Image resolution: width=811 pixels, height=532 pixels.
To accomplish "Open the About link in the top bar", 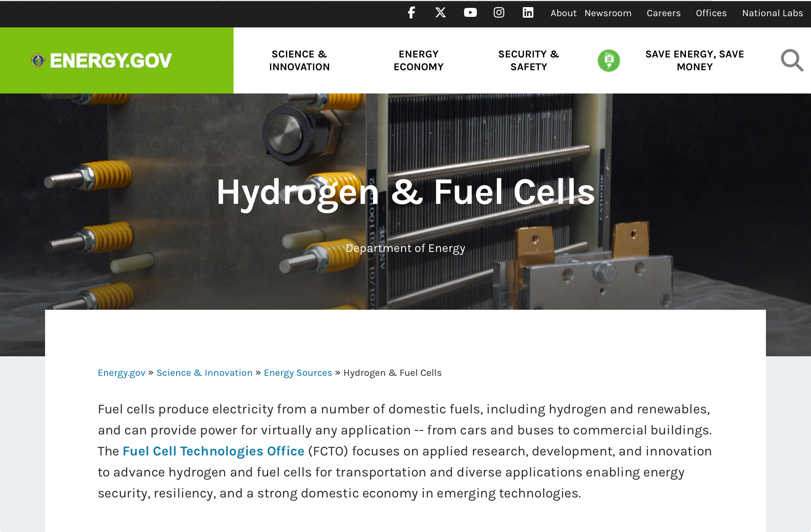I will [x=563, y=13].
